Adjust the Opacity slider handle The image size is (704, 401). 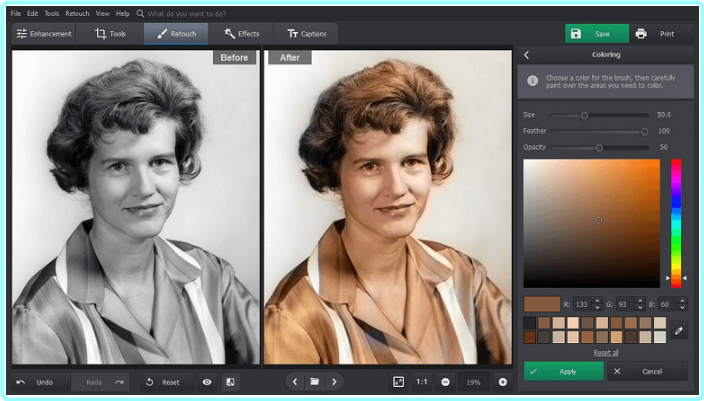(x=598, y=148)
